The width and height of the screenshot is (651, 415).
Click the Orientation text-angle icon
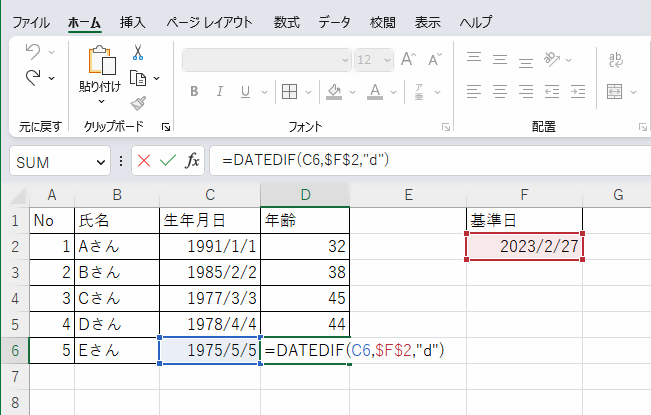(552, 59)
